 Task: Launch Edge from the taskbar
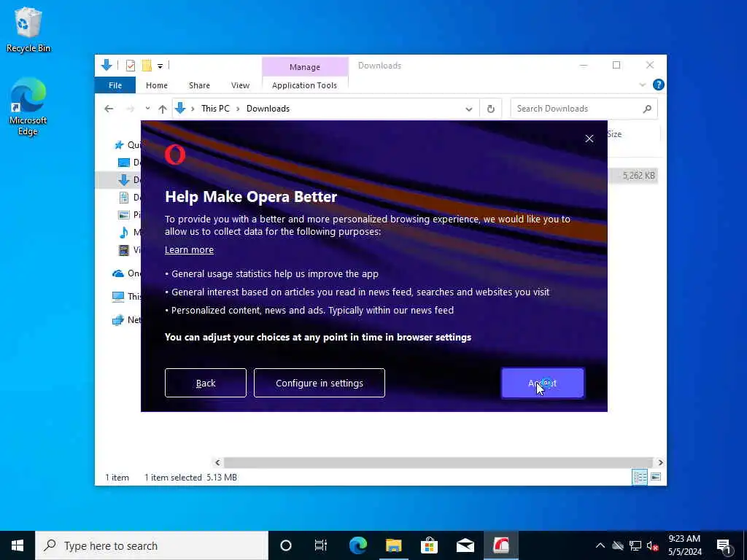pyautogui.click(x=357, y=545)
